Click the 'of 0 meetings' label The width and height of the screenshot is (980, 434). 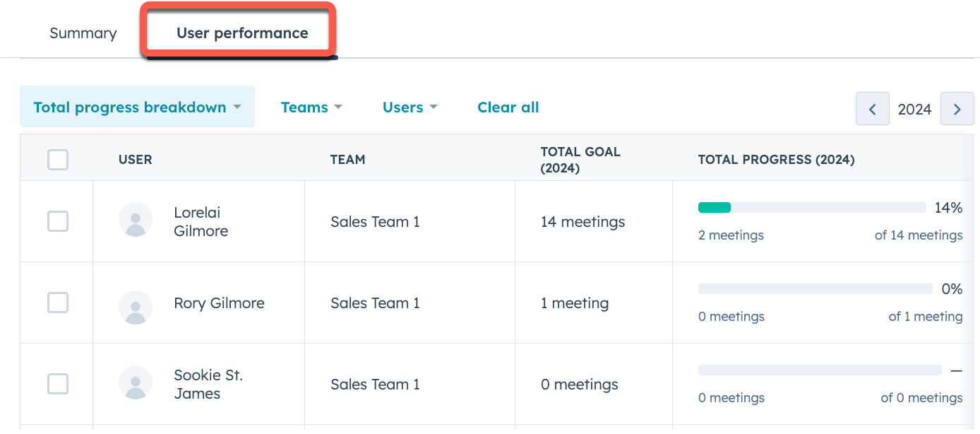[x=922, y=398]
